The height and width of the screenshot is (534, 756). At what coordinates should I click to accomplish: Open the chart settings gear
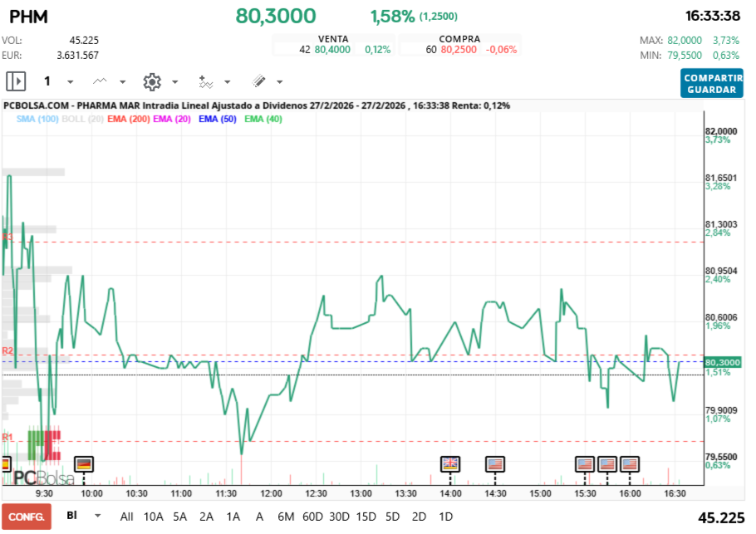click(x=152, y=81)
